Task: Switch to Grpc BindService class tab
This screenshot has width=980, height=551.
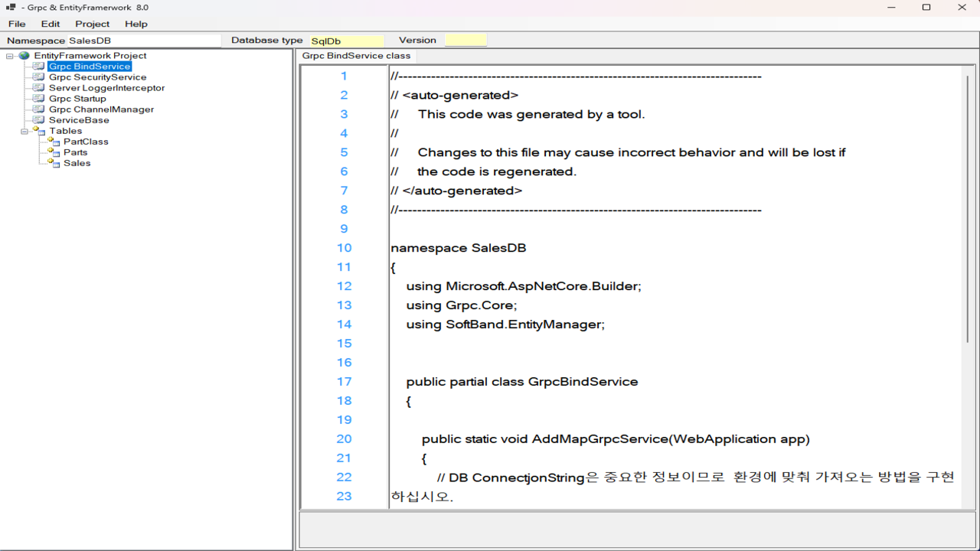Action: coord(356,56)
